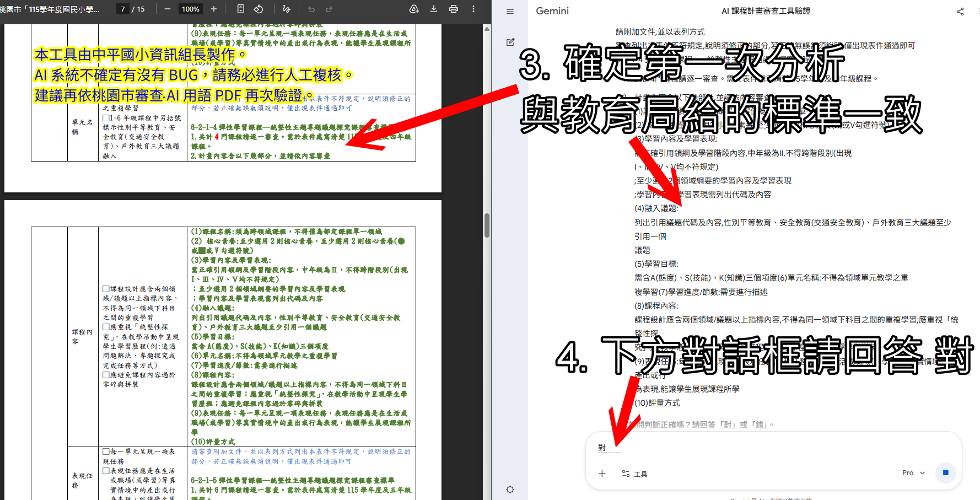Click the PDF vertical scrollbar thumb
The width and height of the screenshot is (980, 500).
[x=487, y=225]
